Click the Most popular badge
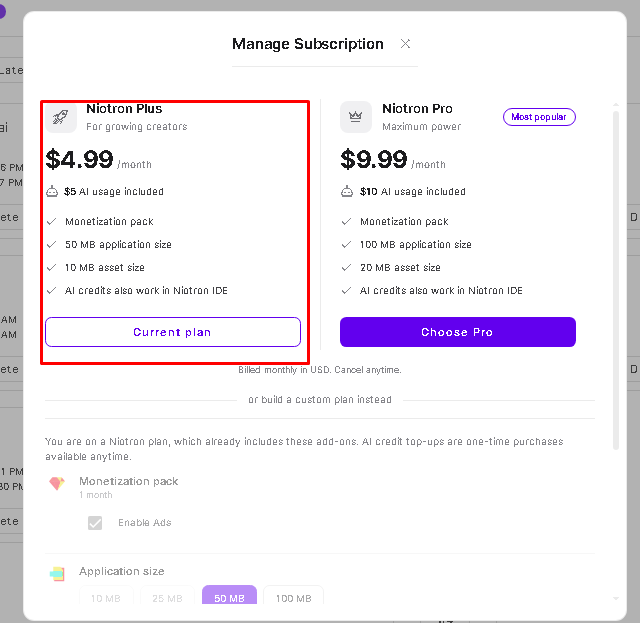 (539, 117)
